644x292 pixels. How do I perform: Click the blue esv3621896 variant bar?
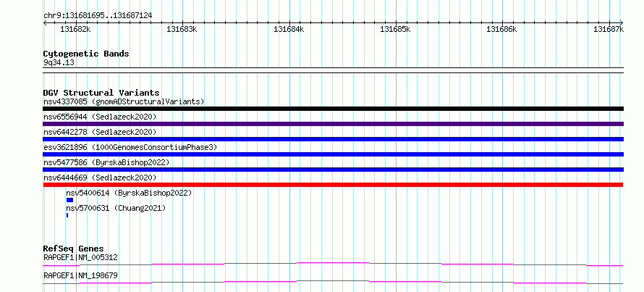333,154
